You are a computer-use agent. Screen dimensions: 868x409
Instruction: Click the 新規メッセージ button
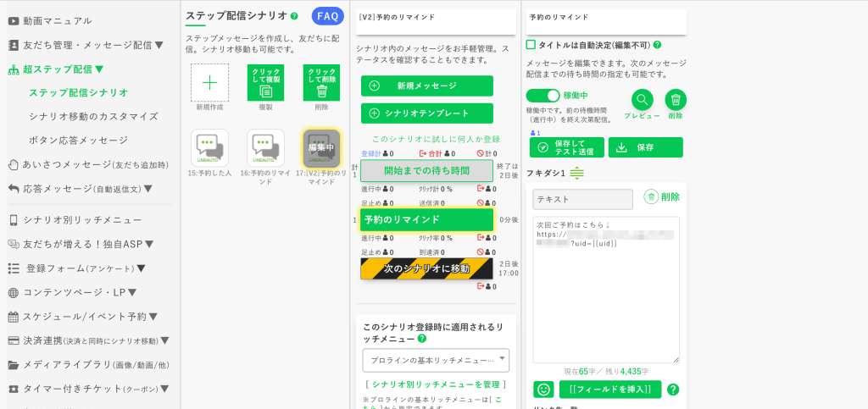(427, 86)
